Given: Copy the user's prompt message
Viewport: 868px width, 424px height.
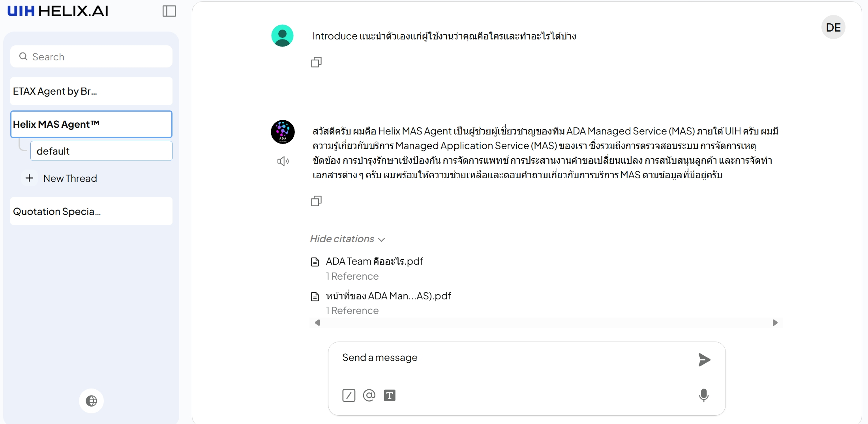Looking at the screenshot, I should [x=316, y=62].
